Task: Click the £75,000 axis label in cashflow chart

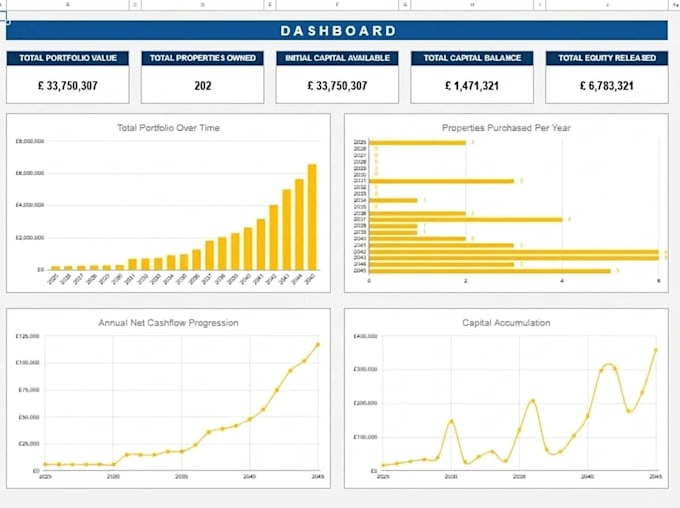Action: [29, 390]
